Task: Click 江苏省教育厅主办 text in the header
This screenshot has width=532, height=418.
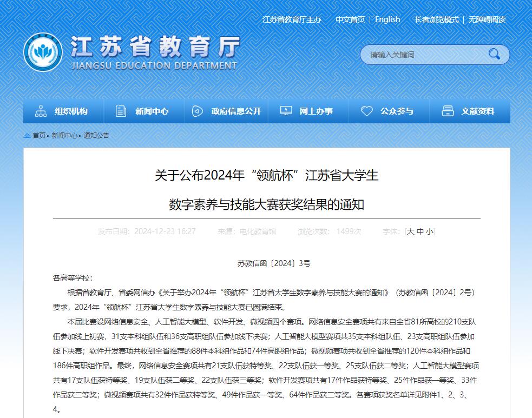Action: pos(292,19)
